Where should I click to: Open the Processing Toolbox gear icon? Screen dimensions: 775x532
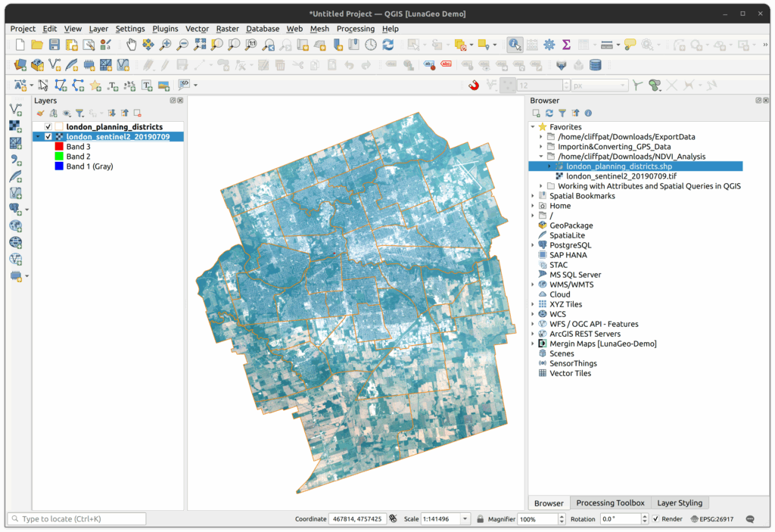coord(549,45)
